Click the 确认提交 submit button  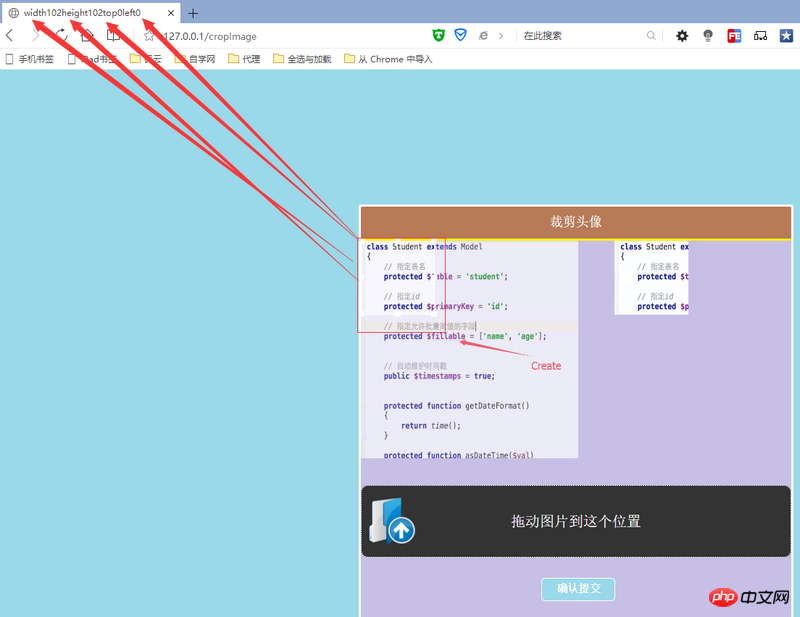click(x=578, y=589)
